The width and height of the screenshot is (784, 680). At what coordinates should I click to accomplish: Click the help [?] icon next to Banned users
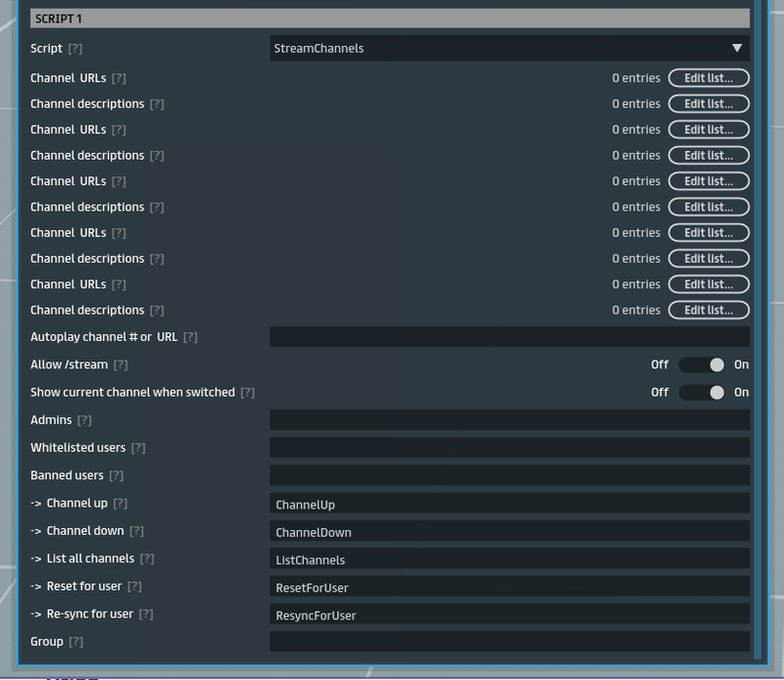(117, 476)
